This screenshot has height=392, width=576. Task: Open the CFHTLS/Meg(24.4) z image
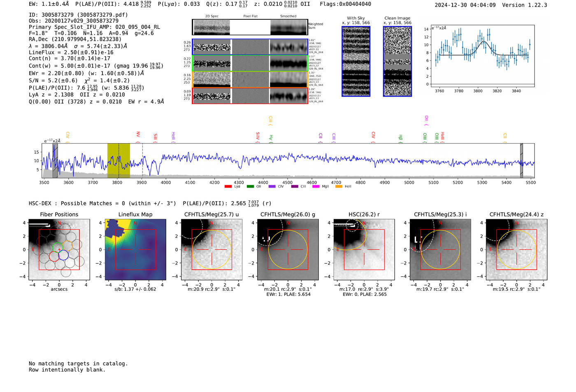click(516, 249)
